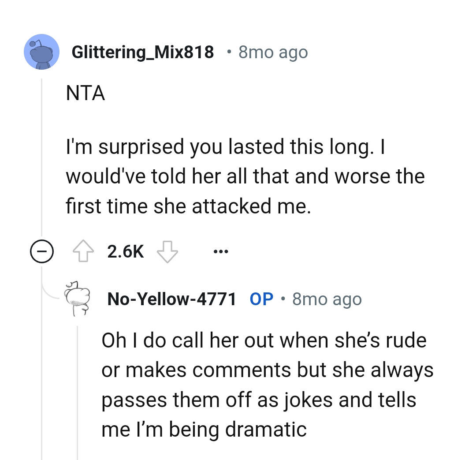Image resolution: width=476 pixels, height=460 pixels.
Task: Open Glittering_Mix818's profile
Action: (x=143, y=52)
